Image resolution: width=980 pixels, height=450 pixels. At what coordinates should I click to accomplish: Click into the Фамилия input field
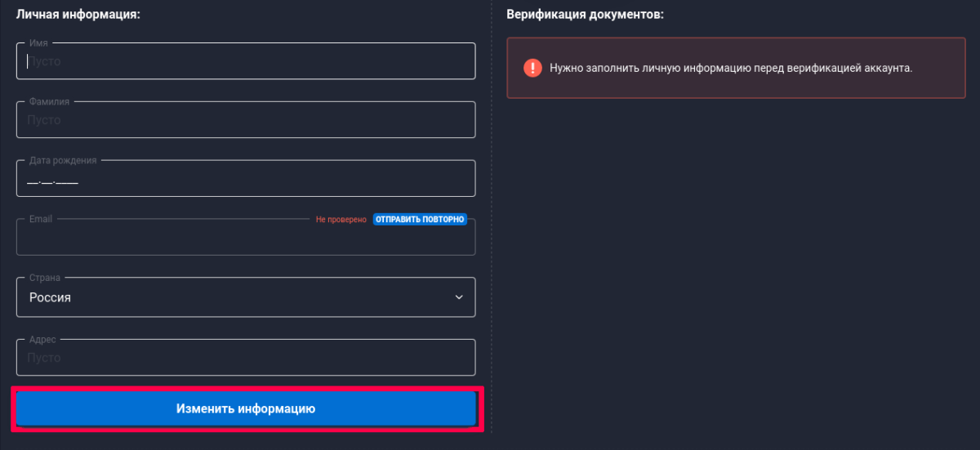point(245,121)
